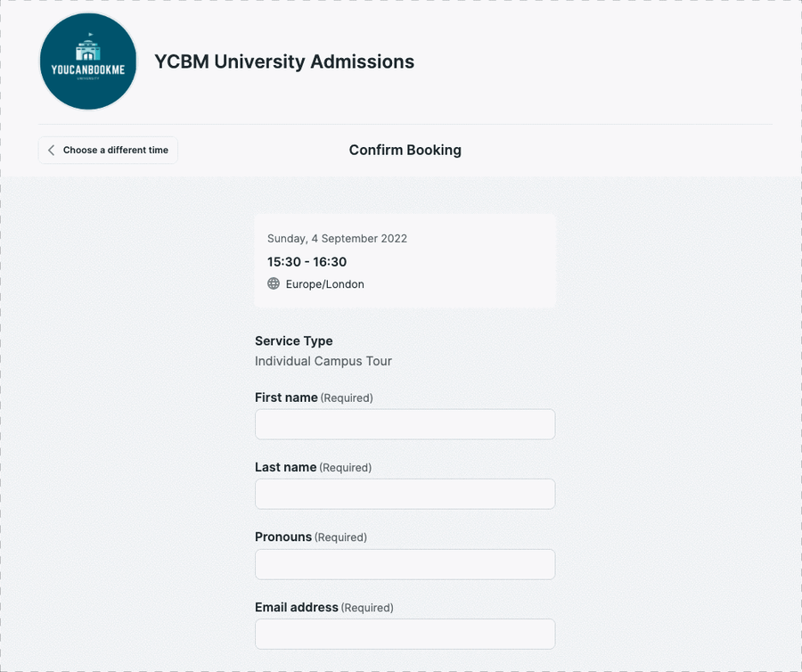Select the Choose a different time button
Image resolution: width=802 pixels, height=672 pixels.
(107, 150)
